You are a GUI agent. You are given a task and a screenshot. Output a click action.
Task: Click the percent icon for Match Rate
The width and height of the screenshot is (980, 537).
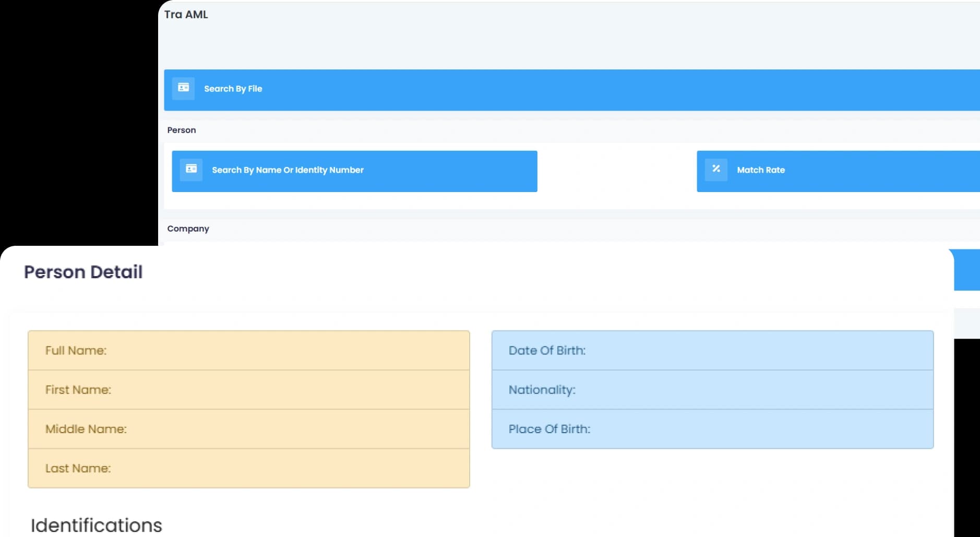click(x=716, y=170)
